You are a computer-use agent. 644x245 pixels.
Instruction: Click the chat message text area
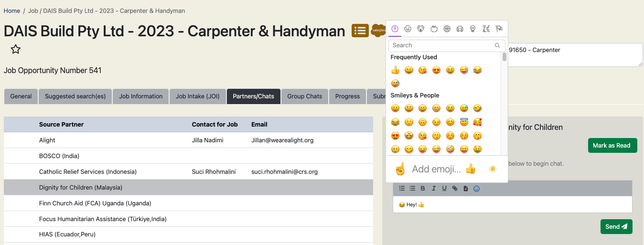pyautogui.click(x=512, y=204)
